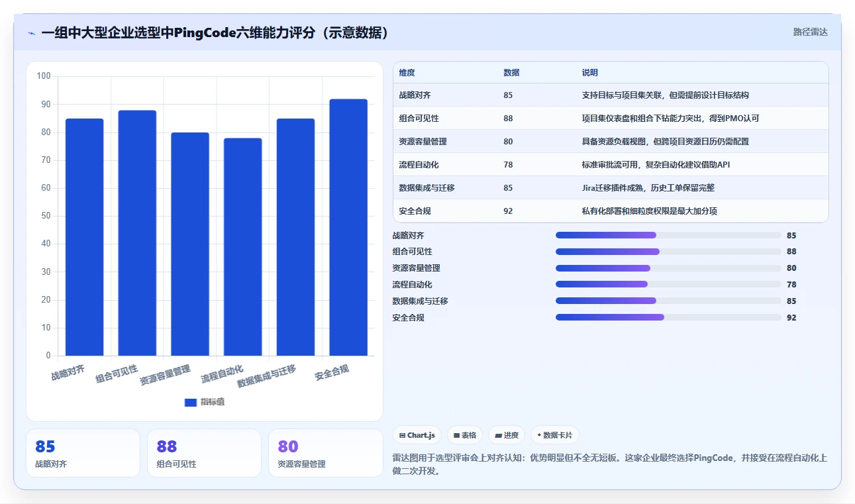Click the 表格 tag chip
The image size is (855, 504).
coord(465,435)
